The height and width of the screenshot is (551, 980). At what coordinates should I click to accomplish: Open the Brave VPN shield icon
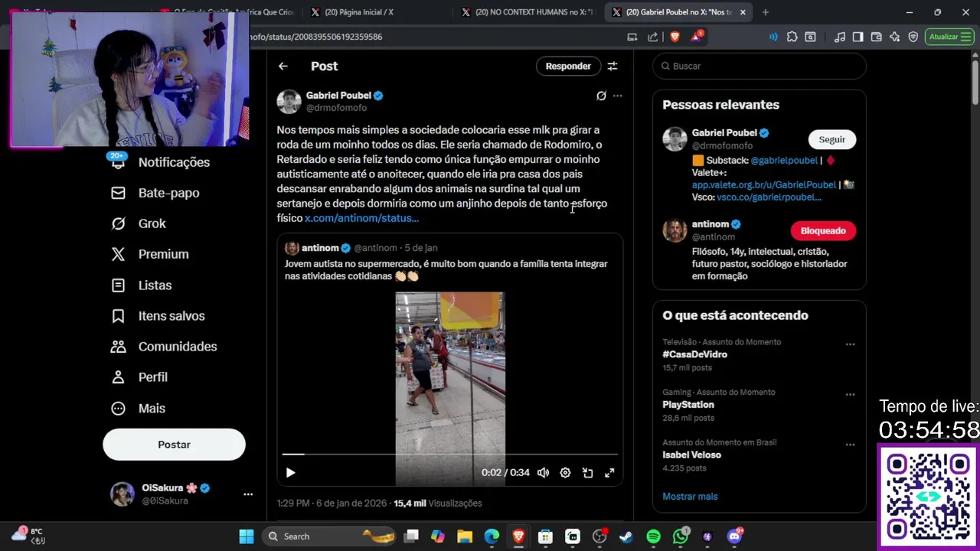click(x=913, y=37)
